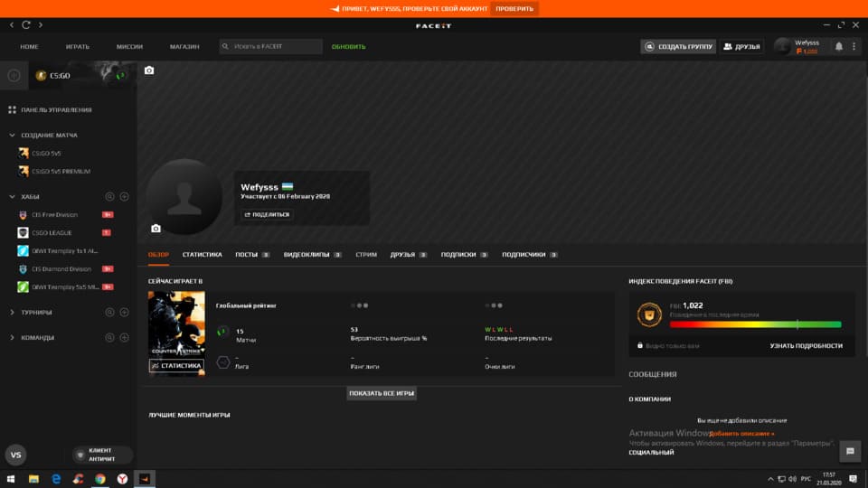Screen dimensions: 868x488
Task: Open the QIWI Teamplay 1x1 hub
Action: tap(65, 250)
